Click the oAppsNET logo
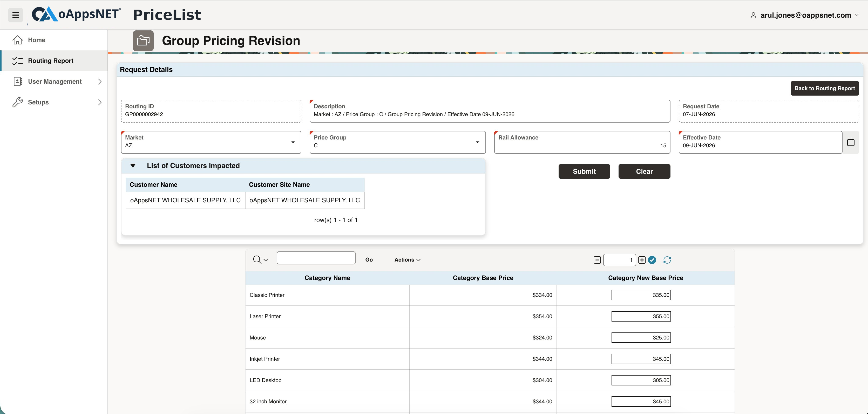The height and width of the screenshot is (414, 868). coord(76,14)
